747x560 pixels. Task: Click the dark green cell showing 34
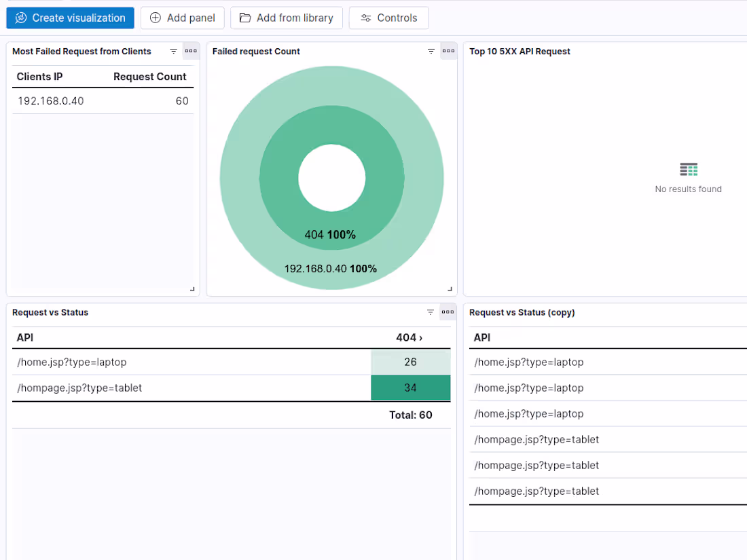point(411,388)
